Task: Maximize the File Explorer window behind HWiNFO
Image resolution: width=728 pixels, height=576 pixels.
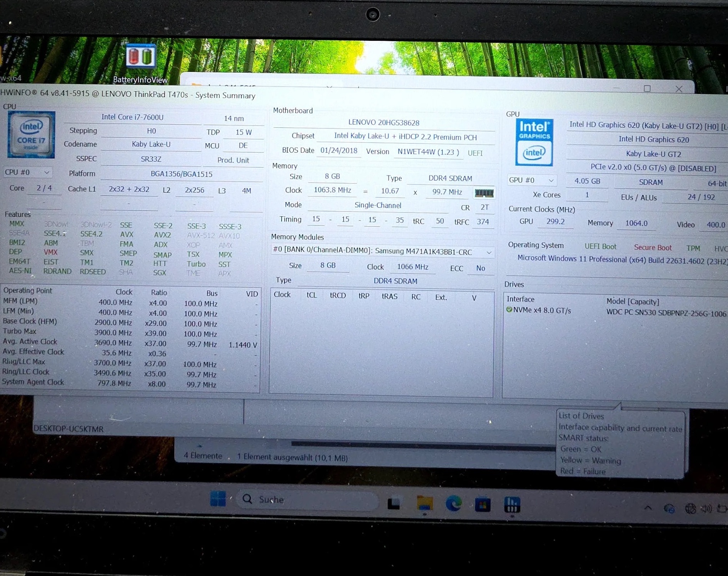Action: (647, 88)
